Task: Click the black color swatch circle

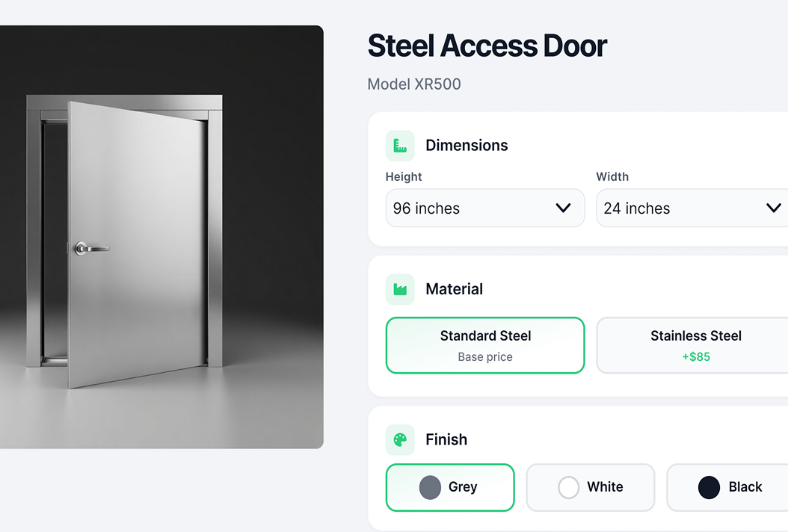Action: tap(709, 487)
